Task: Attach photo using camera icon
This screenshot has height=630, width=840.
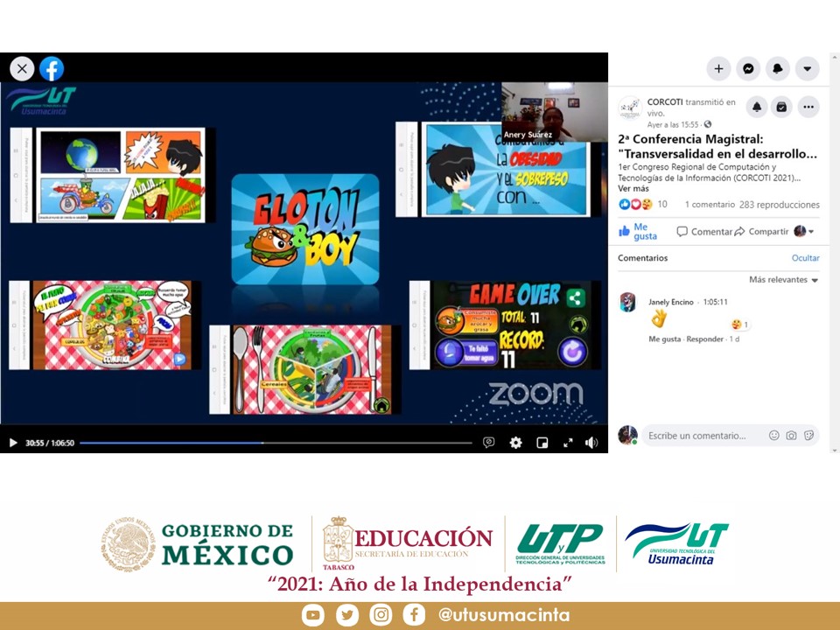Action: [791, 436]
